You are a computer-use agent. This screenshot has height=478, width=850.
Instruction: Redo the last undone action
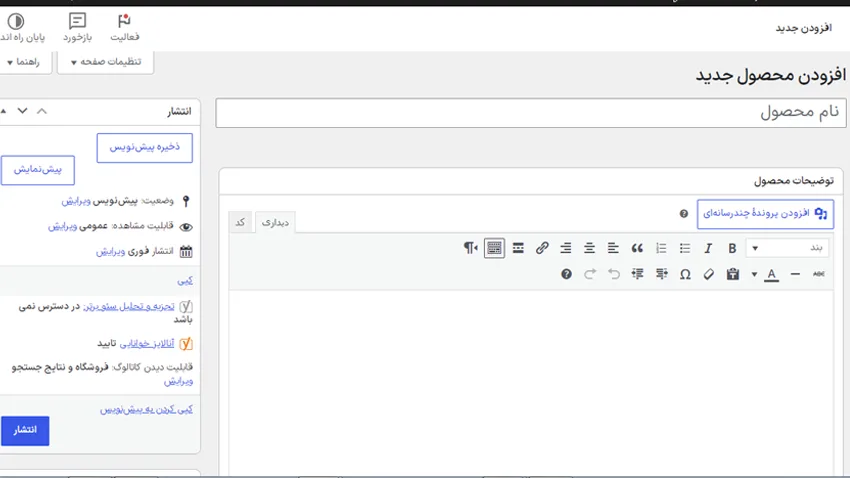coord(590,274)
